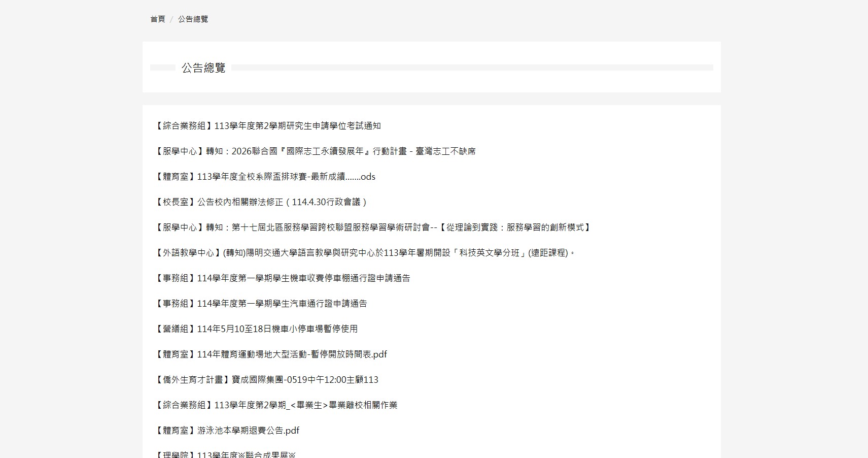Image resolution: width=868 pixels, height=458 pixels.
Task: Open 114年5月10至18日機車小停車場暫停使用 notice
Action: 256,329
